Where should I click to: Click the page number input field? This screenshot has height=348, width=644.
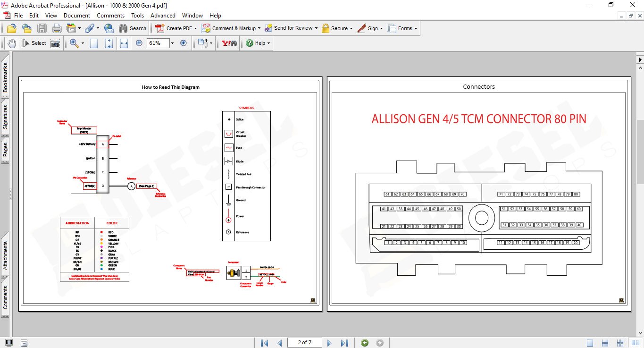click(x=304, y=343)
